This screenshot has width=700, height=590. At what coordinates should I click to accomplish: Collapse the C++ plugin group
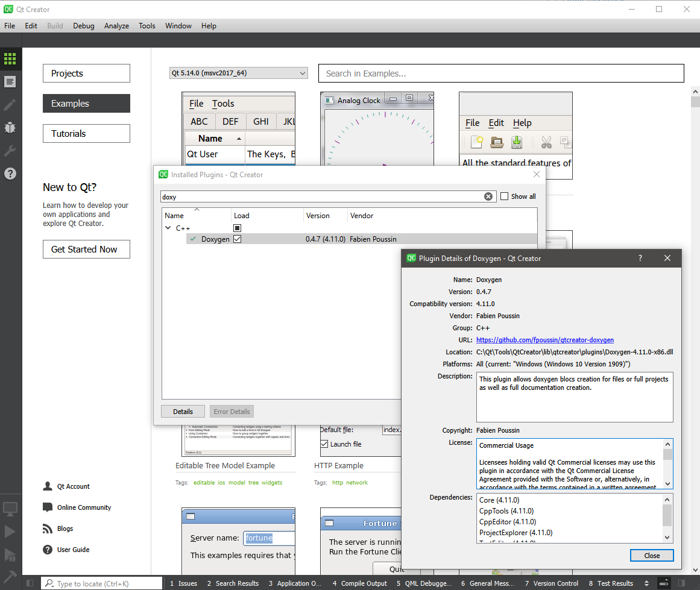pyautogui.click(x=168, y=228)
